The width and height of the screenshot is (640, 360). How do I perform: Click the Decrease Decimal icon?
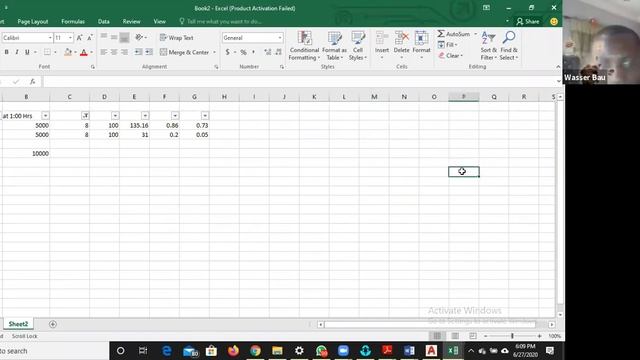[x=278, y=52]
